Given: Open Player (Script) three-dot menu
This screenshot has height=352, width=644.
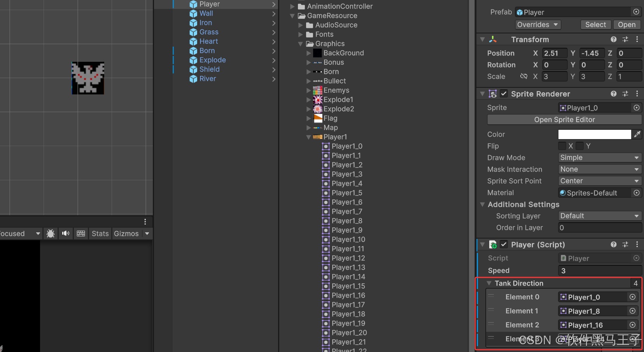Looking at the screenshot, I should coord(637,244).
